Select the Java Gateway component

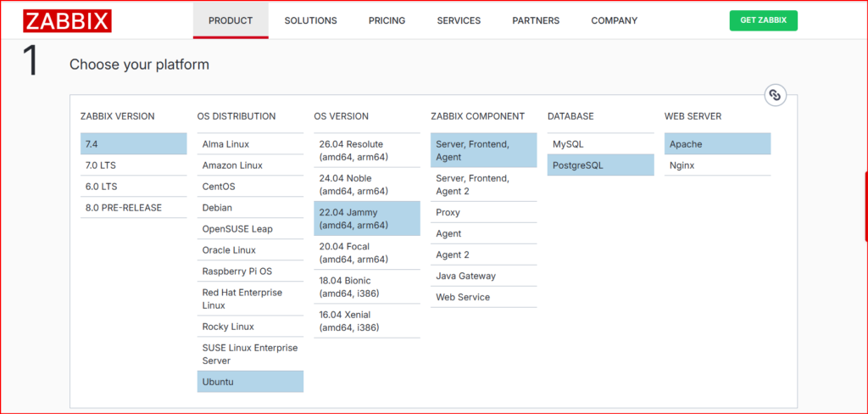[484, 276]
